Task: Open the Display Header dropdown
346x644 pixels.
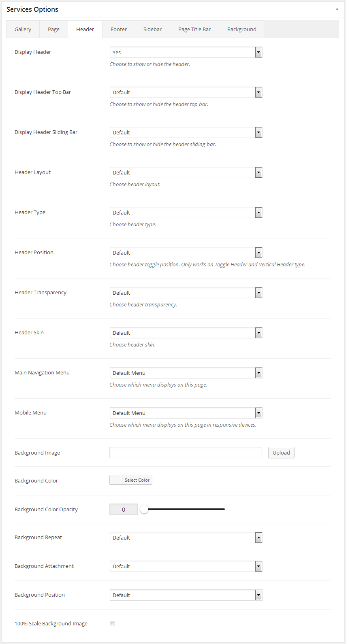Action: pyautogui.click(x=186, y=52)
